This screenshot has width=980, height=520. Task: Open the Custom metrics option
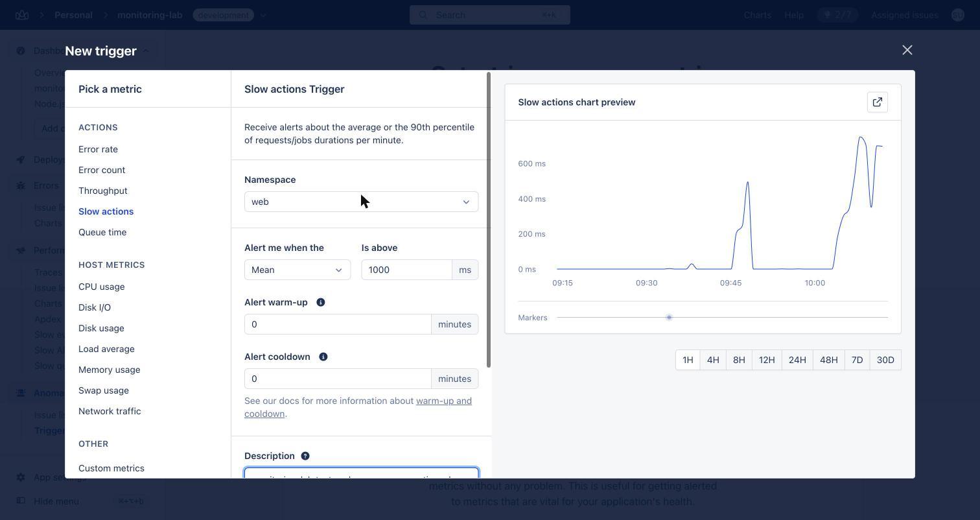[111, 468]
